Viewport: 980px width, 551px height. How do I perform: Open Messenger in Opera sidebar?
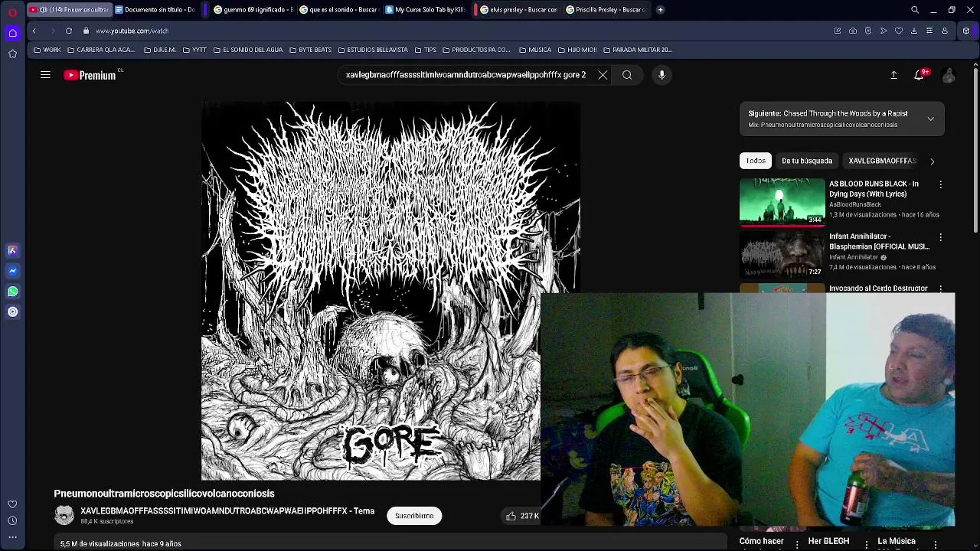13,271
